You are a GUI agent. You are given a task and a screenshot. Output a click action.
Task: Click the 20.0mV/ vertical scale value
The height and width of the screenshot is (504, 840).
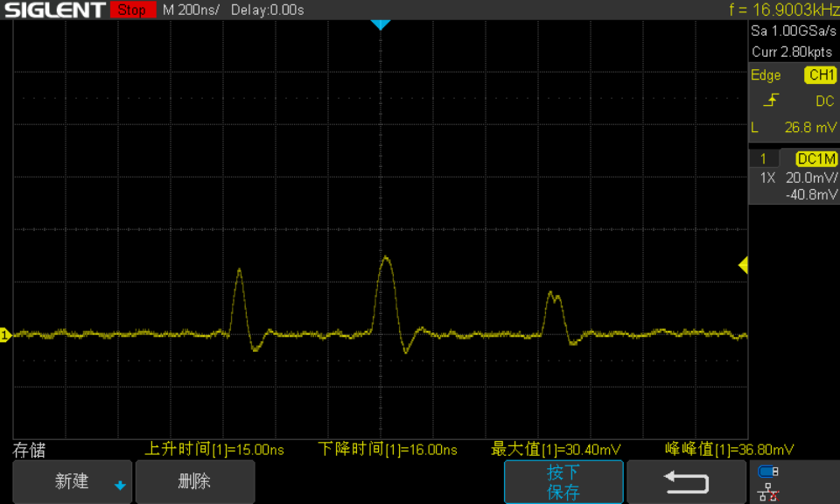(x=811, y=178)
